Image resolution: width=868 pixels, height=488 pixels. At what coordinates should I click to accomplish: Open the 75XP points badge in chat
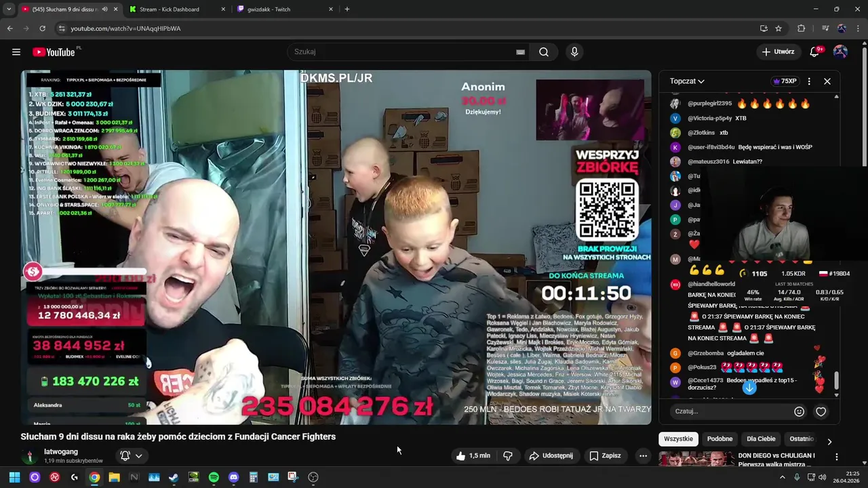pyautogui.click(x=785, y=81)
